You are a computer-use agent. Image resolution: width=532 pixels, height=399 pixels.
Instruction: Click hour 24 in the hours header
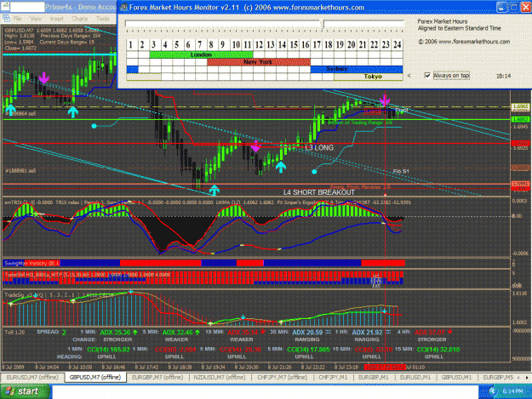coord(398,45)
